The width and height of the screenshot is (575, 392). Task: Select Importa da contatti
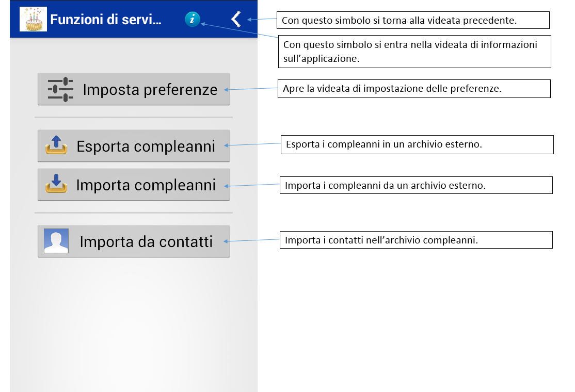(133, 240)
